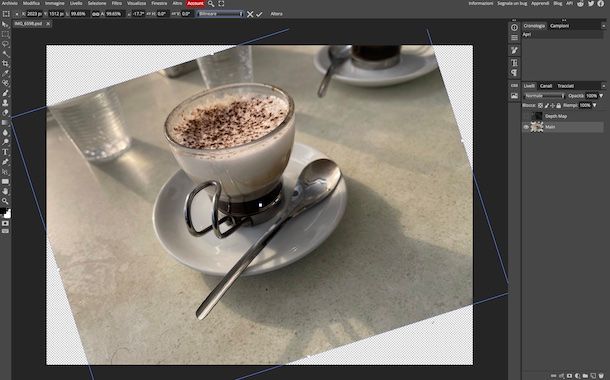Screen dimensions: 610x380
Task: Select the Rectangle shape tool
Action: pyautogui.click(x=5, y=181)
